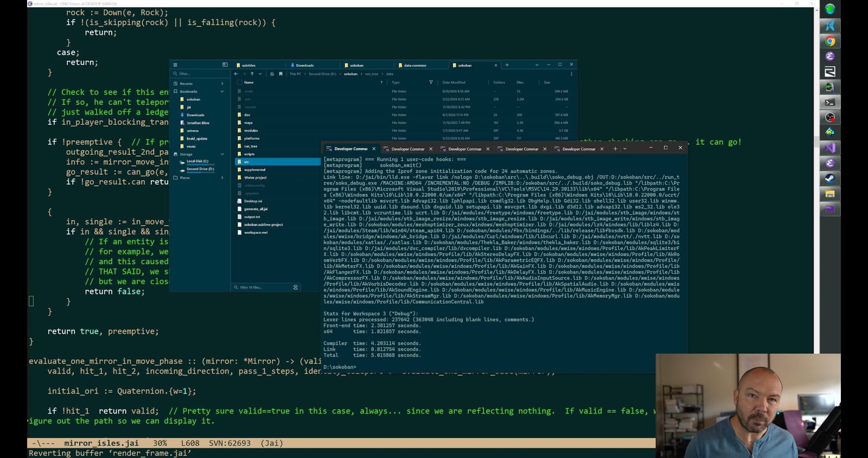Image resolution: width=868 pixels, height=458 pixels.
Task: Toggle the file manager sidebar panel layout icon
Action: (225, 65)
